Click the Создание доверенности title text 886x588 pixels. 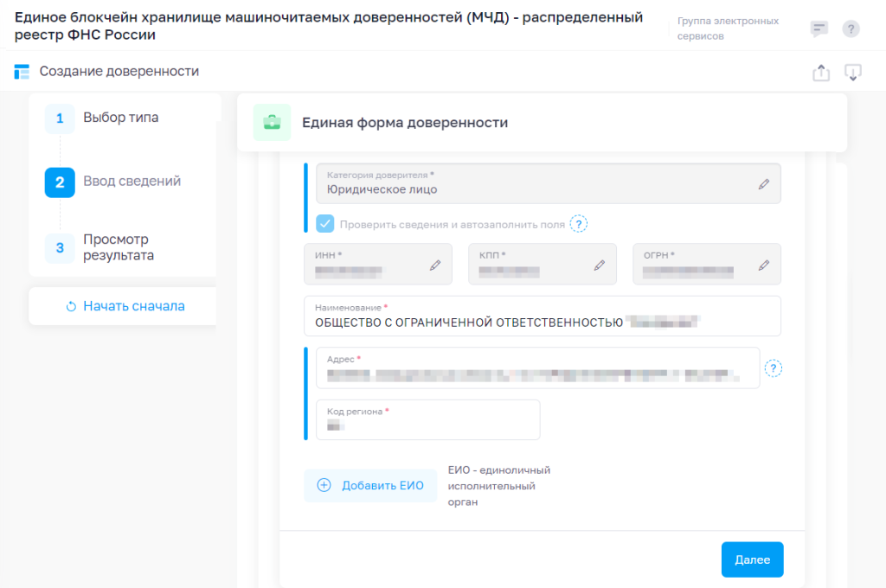click(119, 71)
